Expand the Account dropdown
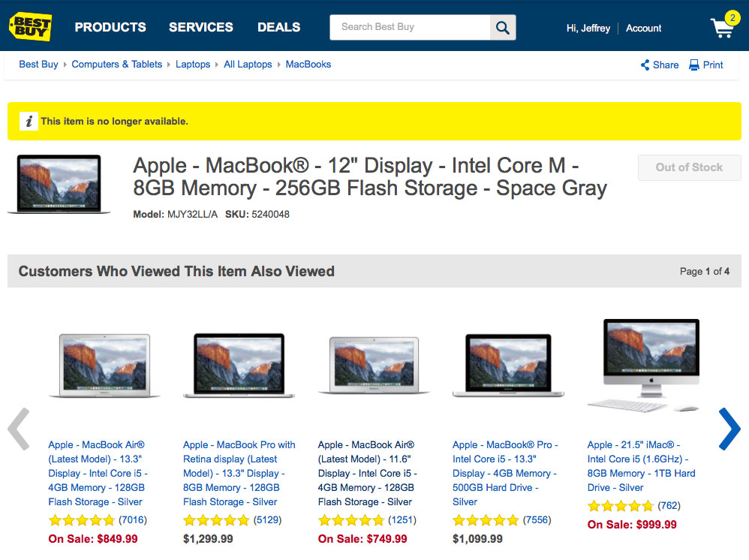Viewport: 749px width, 560px height. [643, 29]
